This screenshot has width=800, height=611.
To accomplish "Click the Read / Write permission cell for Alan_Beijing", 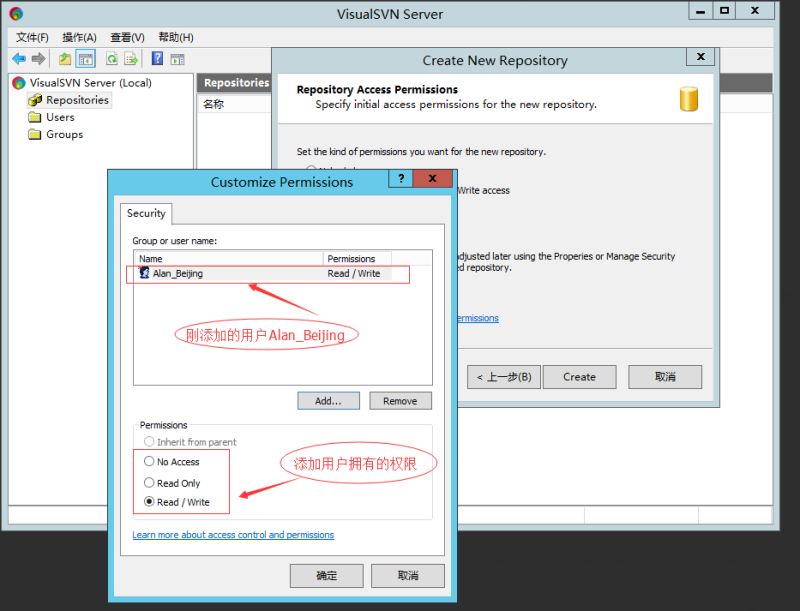I will point(354,273).
